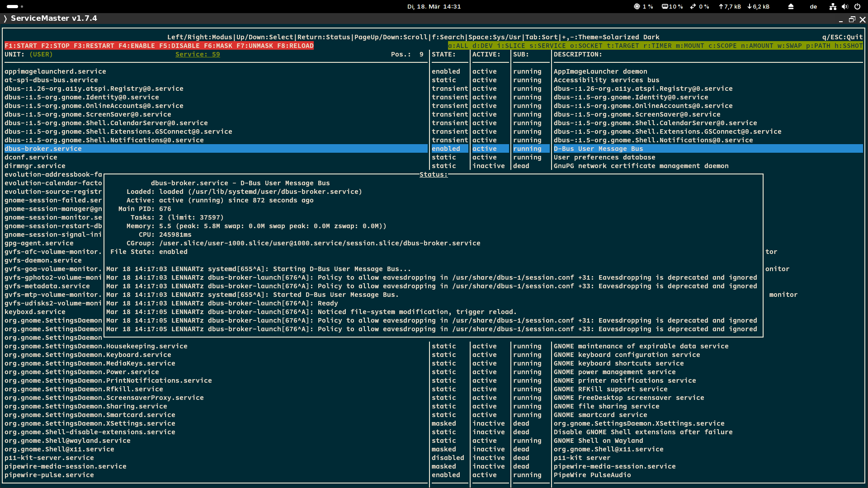Open the power menu icon

[857, 6]
